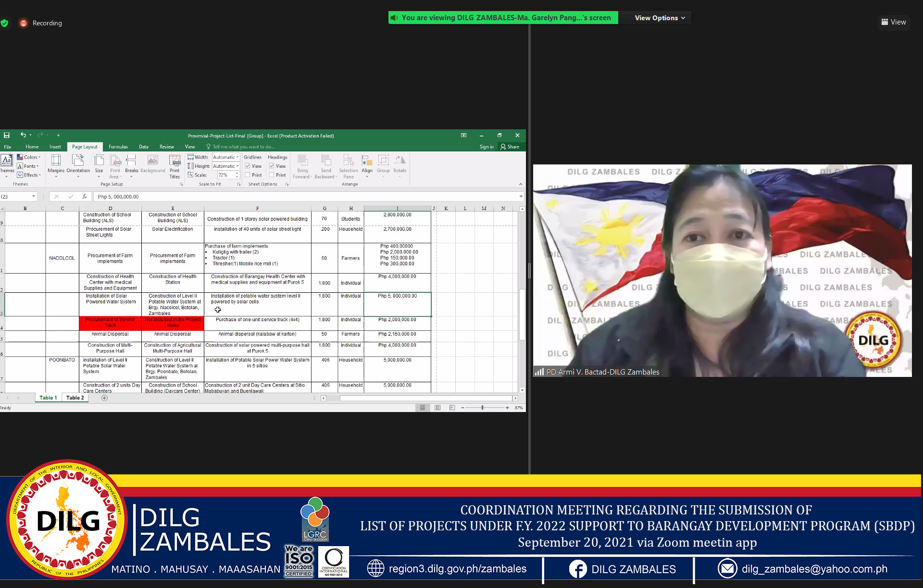Select the NACOLCOL cell
Screen dimensions: 923x588
tap(62, 258)
